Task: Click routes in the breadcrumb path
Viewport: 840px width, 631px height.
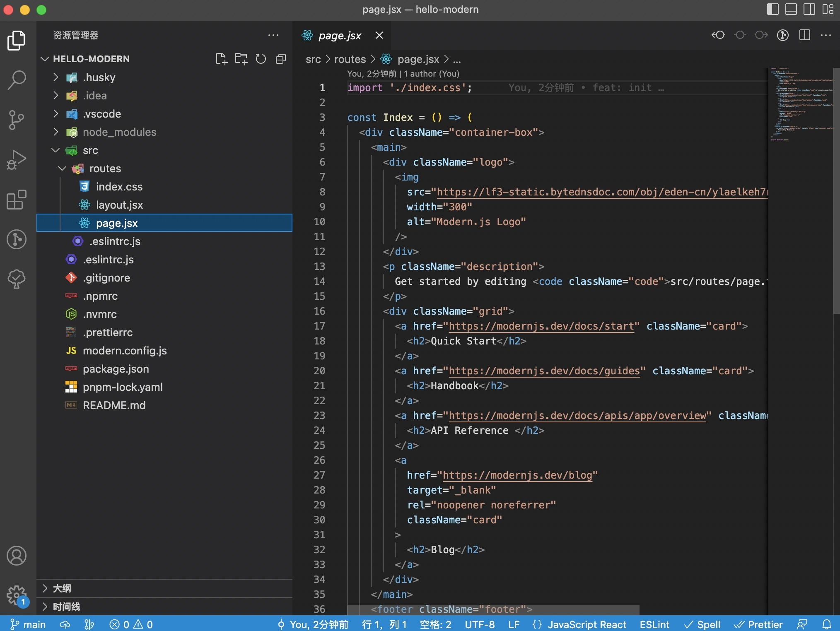Action: (x=350, y=60)
